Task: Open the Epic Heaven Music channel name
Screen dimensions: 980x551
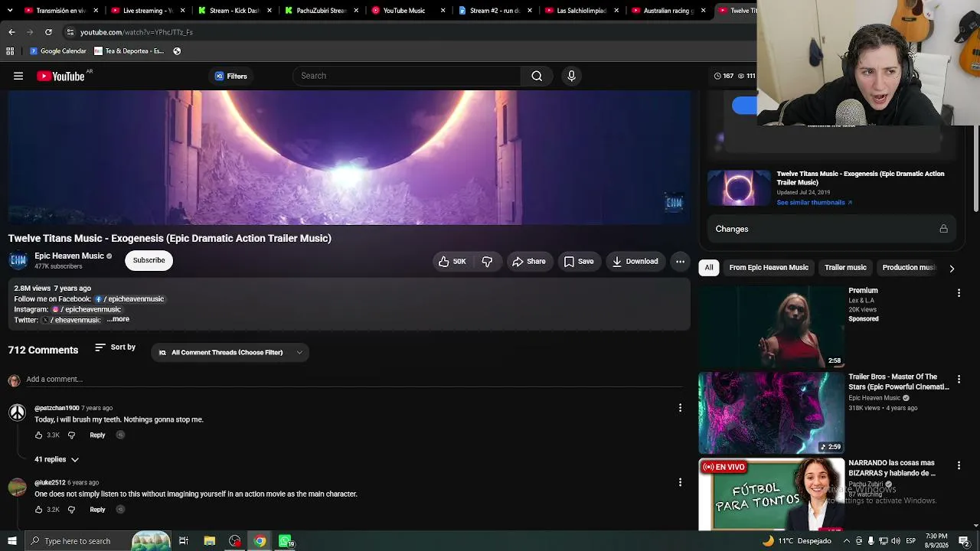Action: coord(69,256)
